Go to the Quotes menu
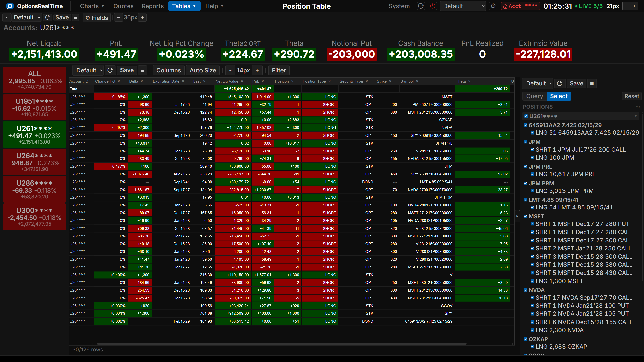Screen dimensions: 644x362 124,6
